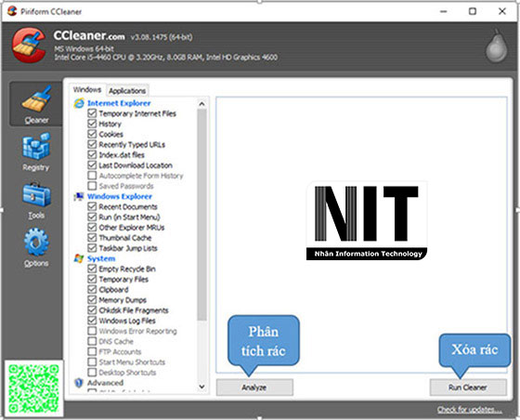Select the Windows Explorer group heading
520x420 pixels.
(120, 196)
